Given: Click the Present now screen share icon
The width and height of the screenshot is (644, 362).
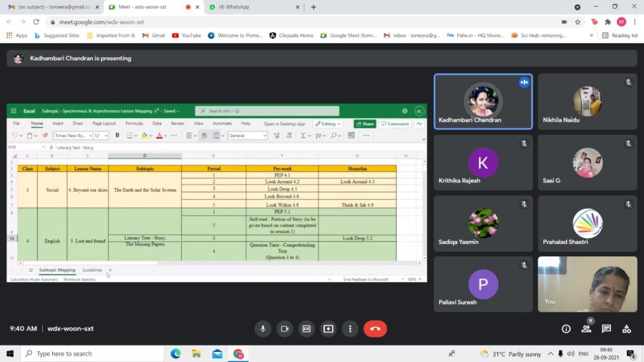Looking at the screenshot, I should (328, 329).
